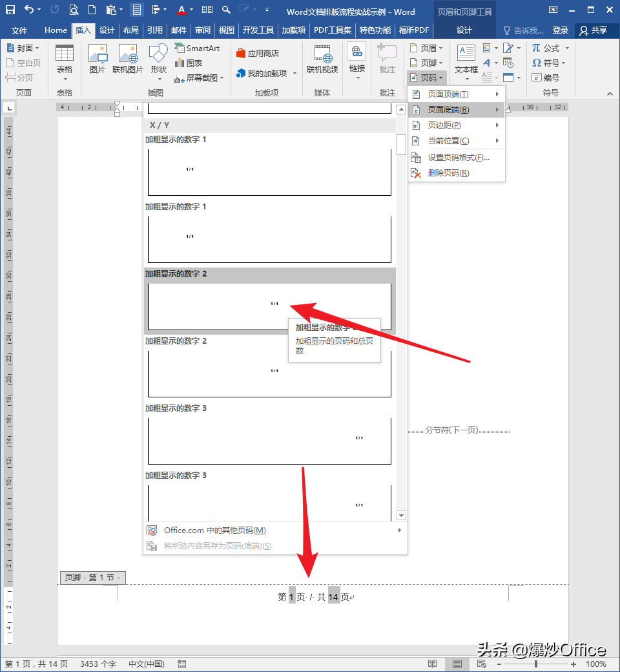The image size is (620, 672).
Task: Open 应用商店 add-in store
Action: click(x=258, y=54)
